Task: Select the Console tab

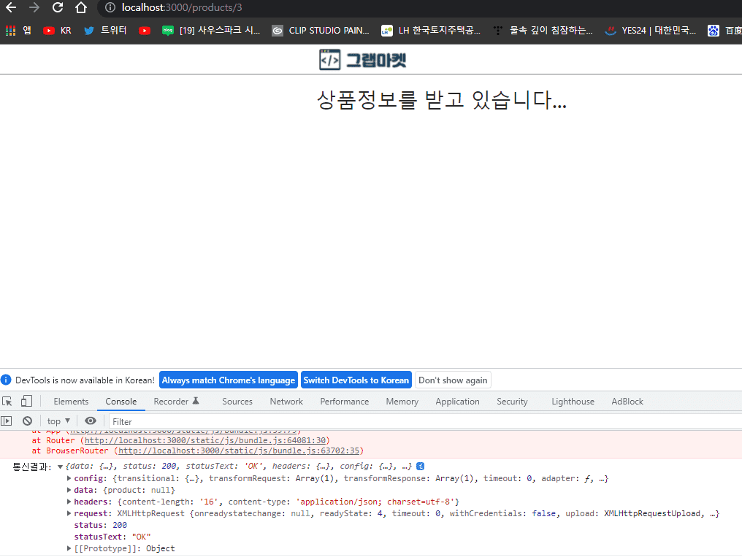Action: tap(121, 402)
